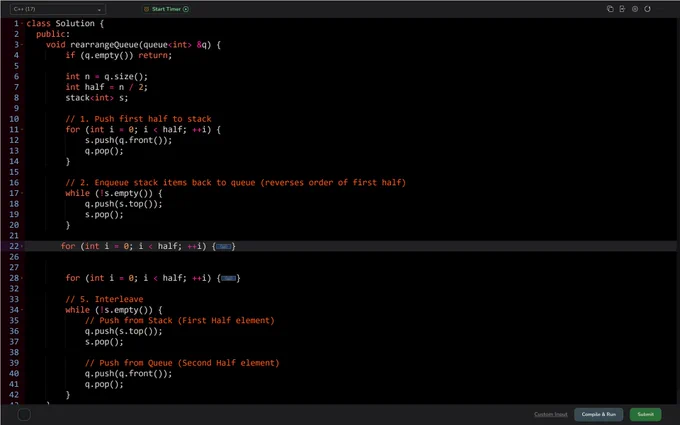Click 'q.pop();' on line 41
Viewport: 680px width, 425px height.
(104, 384)
